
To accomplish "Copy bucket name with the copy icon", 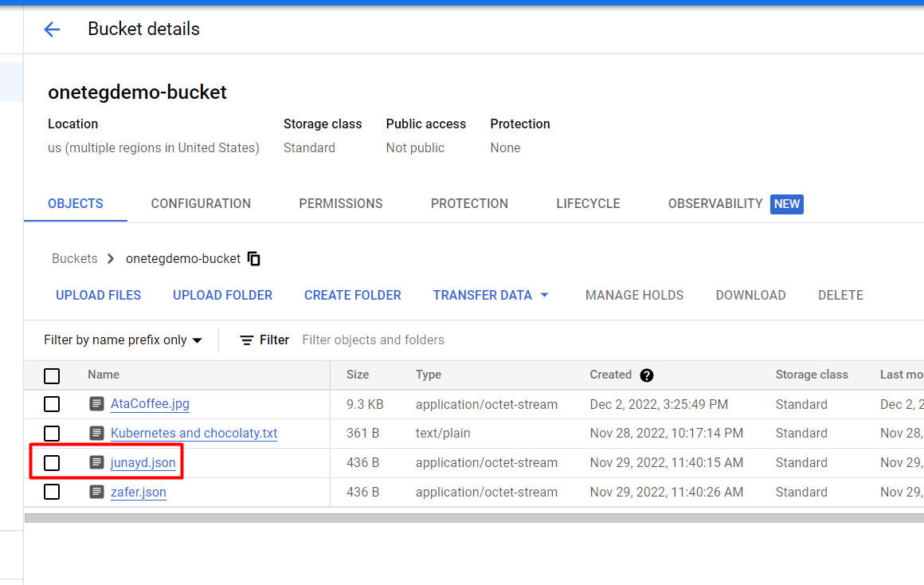I will tap(254, 259).
